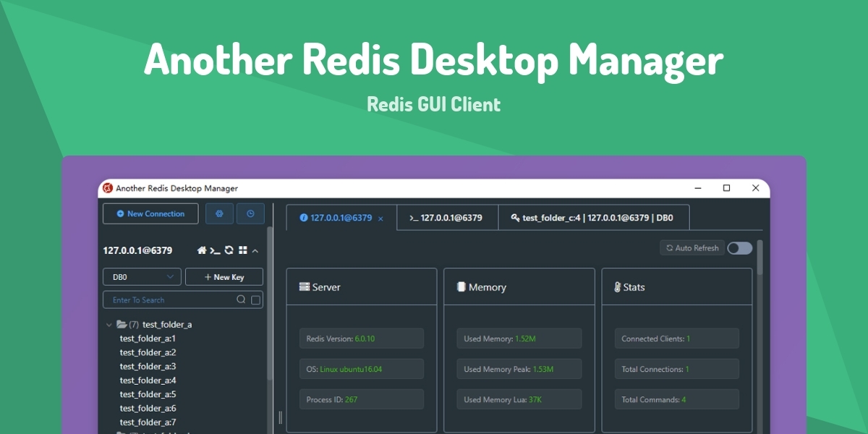Select key test_folder_a:6
The width and height of the screenshot is (868, 434).
[x=148, y=408]
